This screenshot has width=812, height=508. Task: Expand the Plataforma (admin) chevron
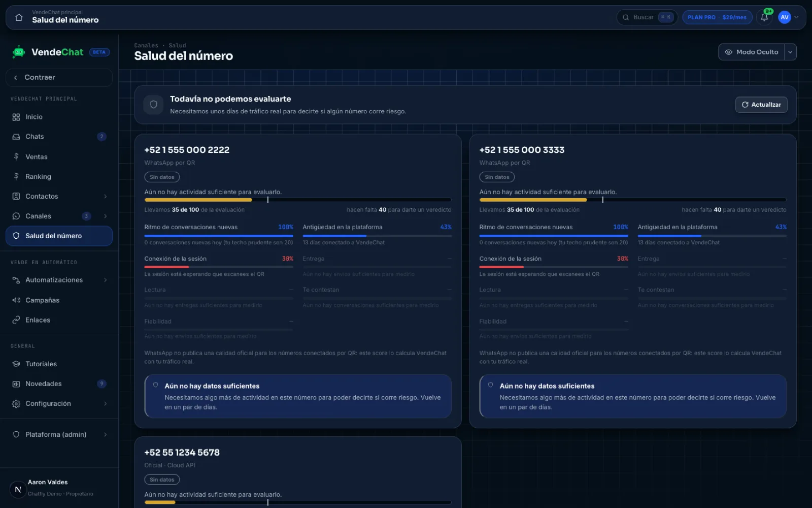point(105,434)
